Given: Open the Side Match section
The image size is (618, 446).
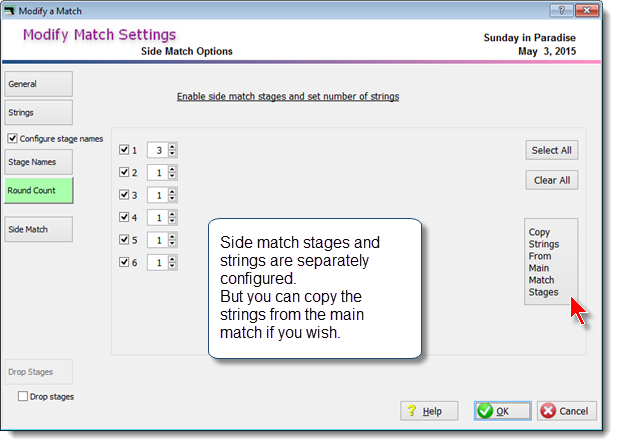Looking at the screenshot, I should click(39, 229).
